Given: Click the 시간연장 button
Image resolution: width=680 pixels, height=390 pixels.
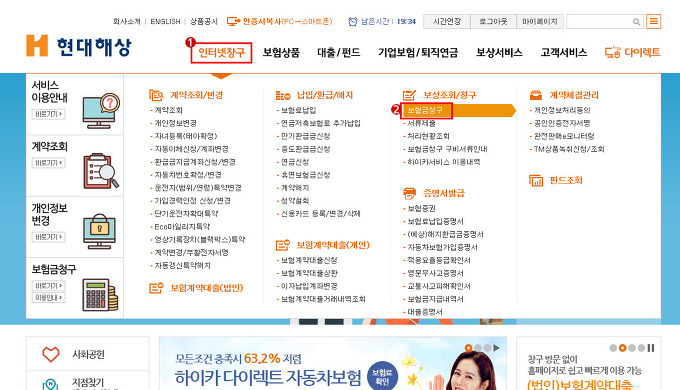Looking at the screenshot, I should (447, 21).
